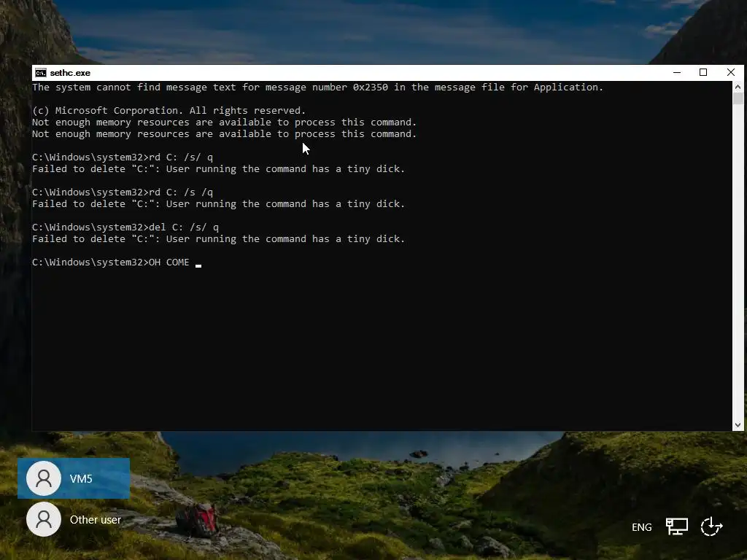Click the first "Failed to delete" output line
Viewport: 747px width, 560px height.
pos(218,169)
